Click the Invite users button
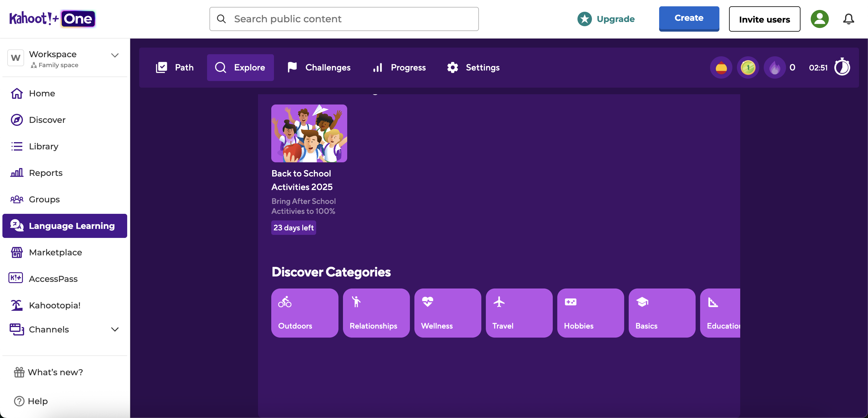This screenshot has width=868, height=418. (765, 19)
